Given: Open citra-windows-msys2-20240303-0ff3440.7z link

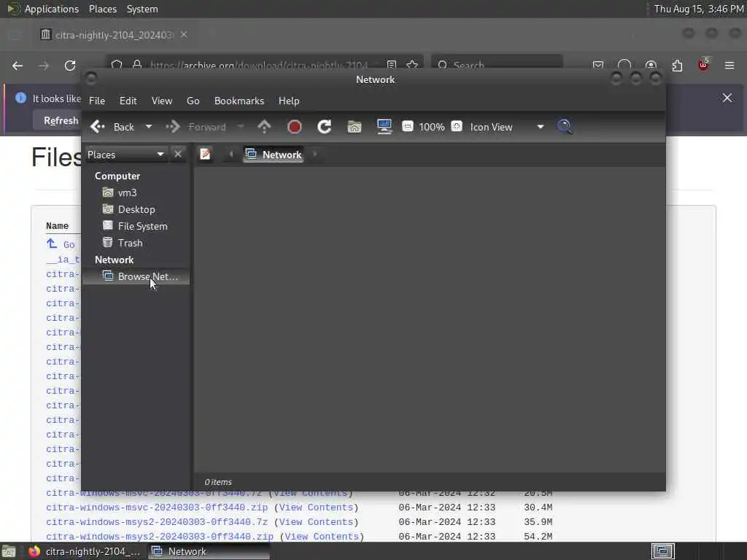Looking at the screenshot, I should pyautogui.click(x=157, y=522).
